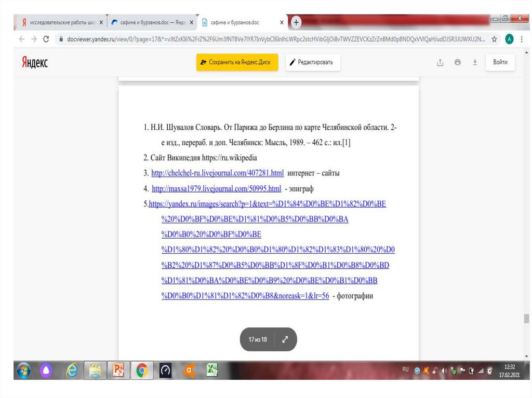532x398 pixels.
Task: Close the second сафина и бурзанов tab
Action: (192, 22)
